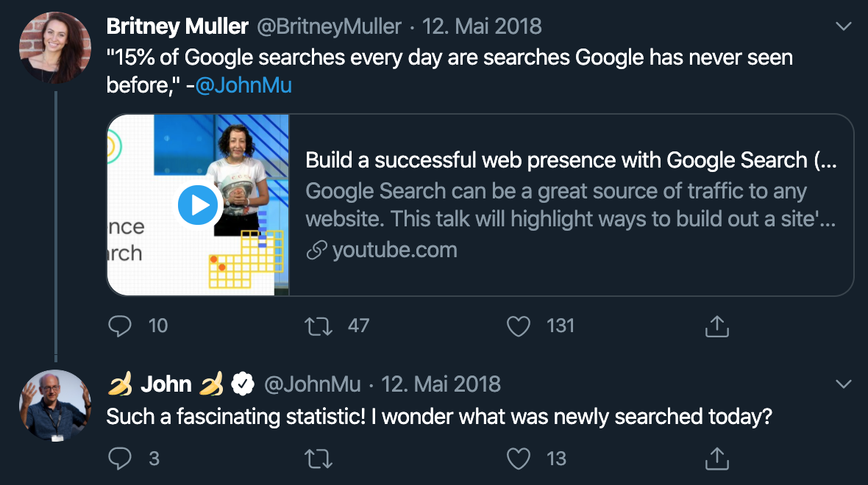
Task: Click John's verified badge icon
Action: coord(243,384)
